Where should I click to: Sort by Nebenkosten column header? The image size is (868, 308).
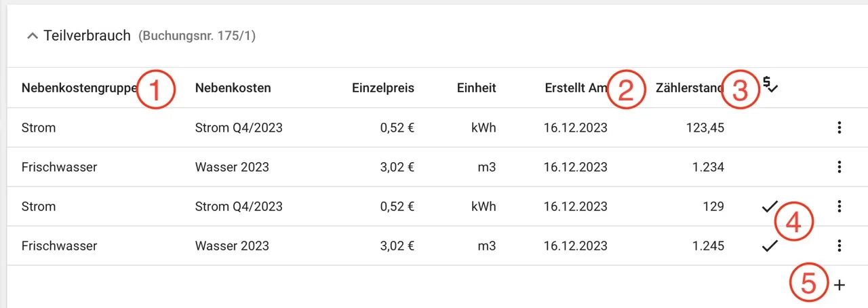pos(233,88)
